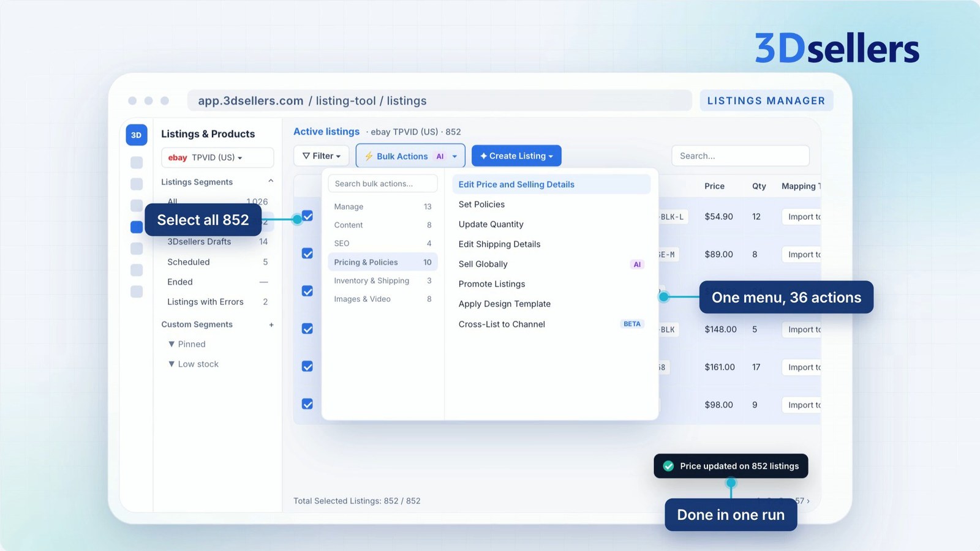Choose the Update Quantity action
The image size is (980, 551).
coord(551,224)
